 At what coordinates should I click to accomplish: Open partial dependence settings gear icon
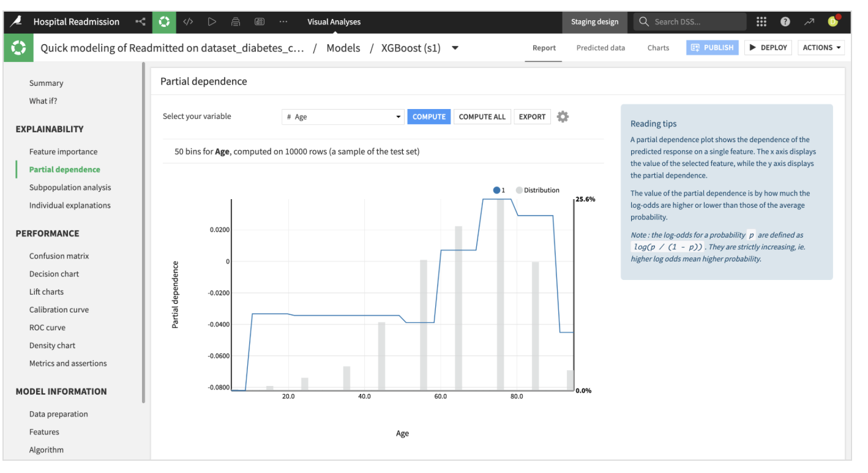(563, 116)
